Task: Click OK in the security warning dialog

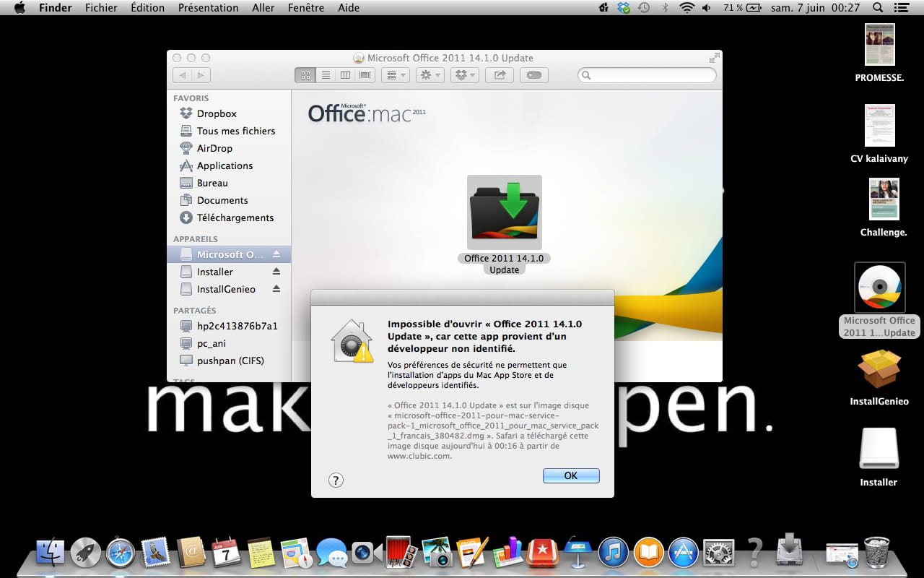Action: coord(571,475)
